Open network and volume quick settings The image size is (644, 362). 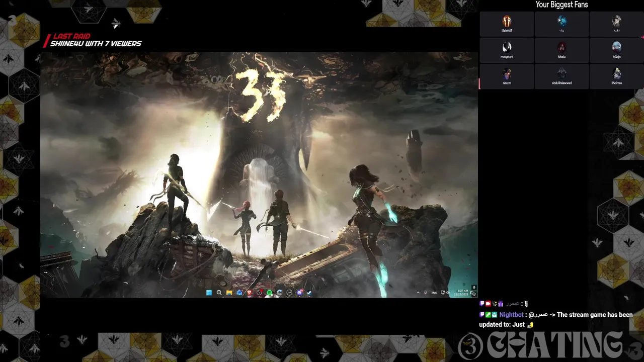[x=445, y=293]
